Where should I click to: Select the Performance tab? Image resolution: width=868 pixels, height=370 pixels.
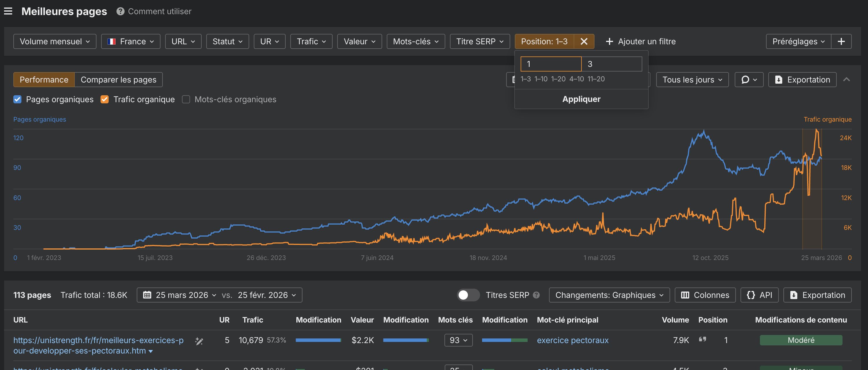(44, 79)
